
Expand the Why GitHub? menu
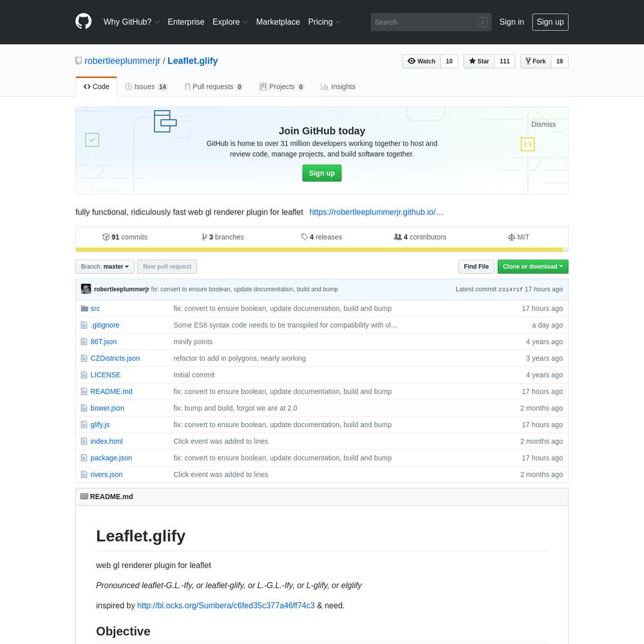[x=131, y=22]
